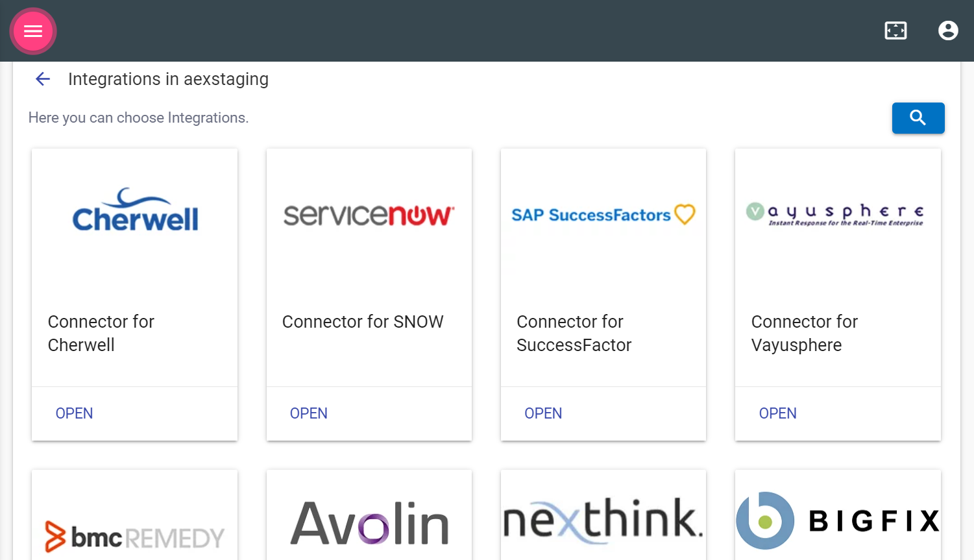This screenshot has height=560, width=974.
Task: Click the Integrations in aexstaging heading
Action: [x=168, y=79]
